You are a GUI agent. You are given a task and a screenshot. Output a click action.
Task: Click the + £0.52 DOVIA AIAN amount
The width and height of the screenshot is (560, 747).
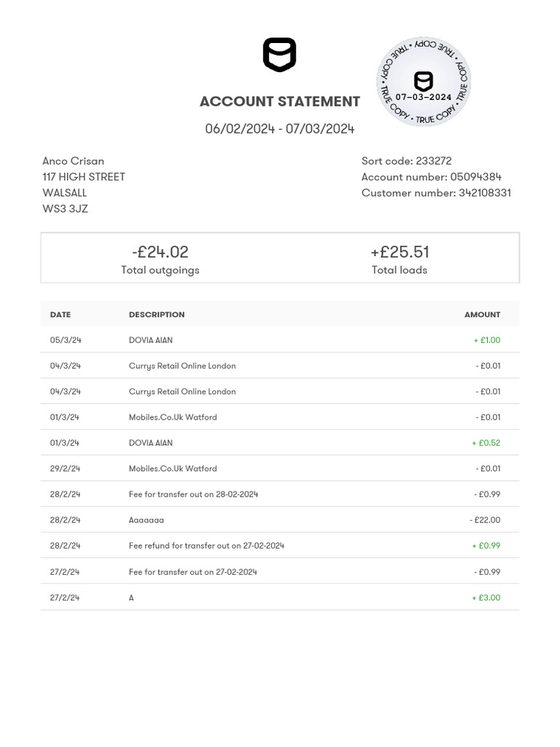pyautogui.click(x=486, y=443)
